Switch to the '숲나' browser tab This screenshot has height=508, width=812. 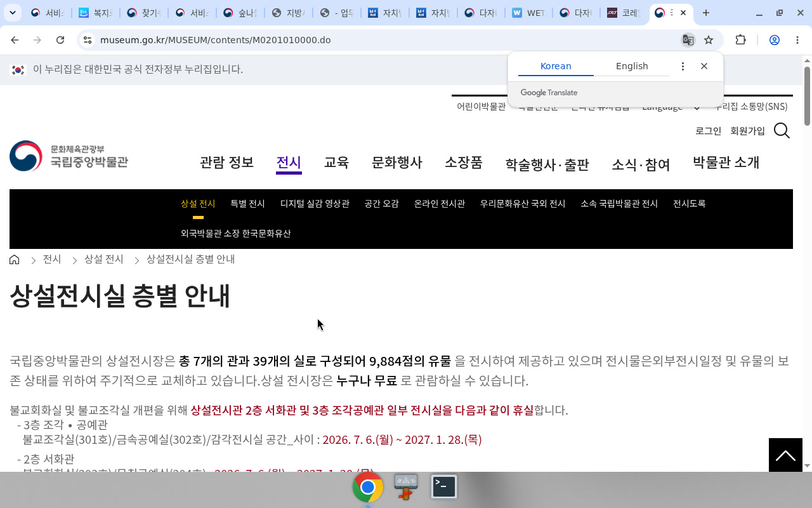pos(239,13)
